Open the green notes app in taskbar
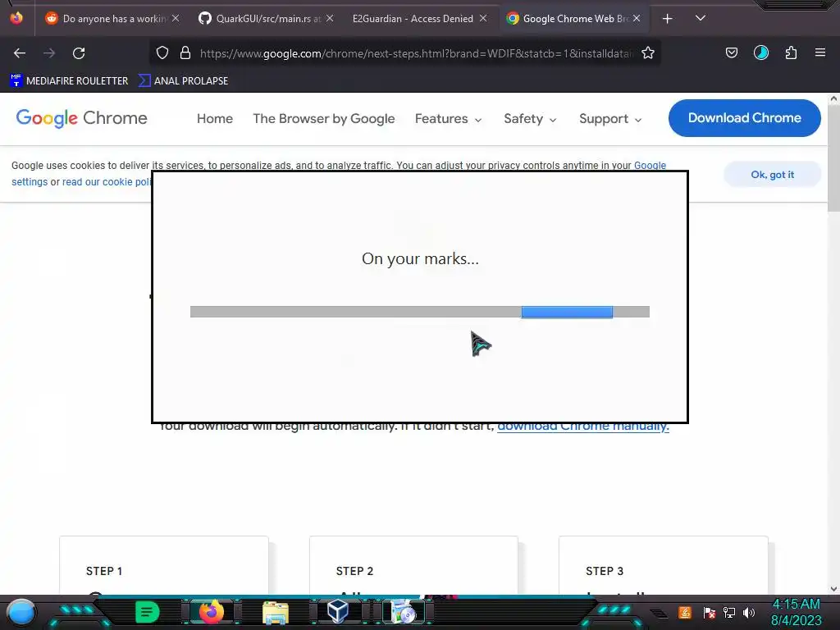This screenshot has width=840, height=630. point(147,612)
